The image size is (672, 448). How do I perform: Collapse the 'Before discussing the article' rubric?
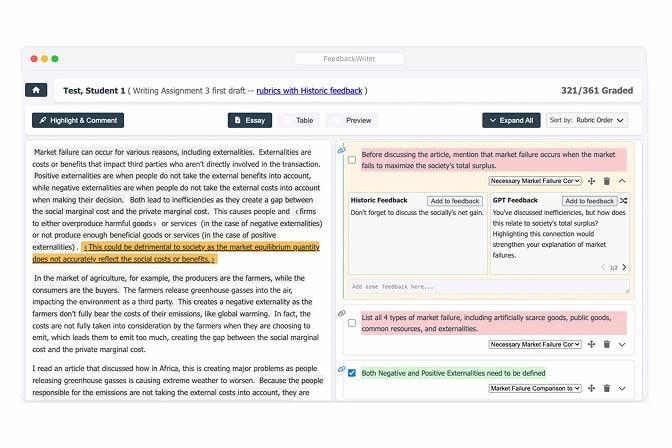(x=622, y=181)
